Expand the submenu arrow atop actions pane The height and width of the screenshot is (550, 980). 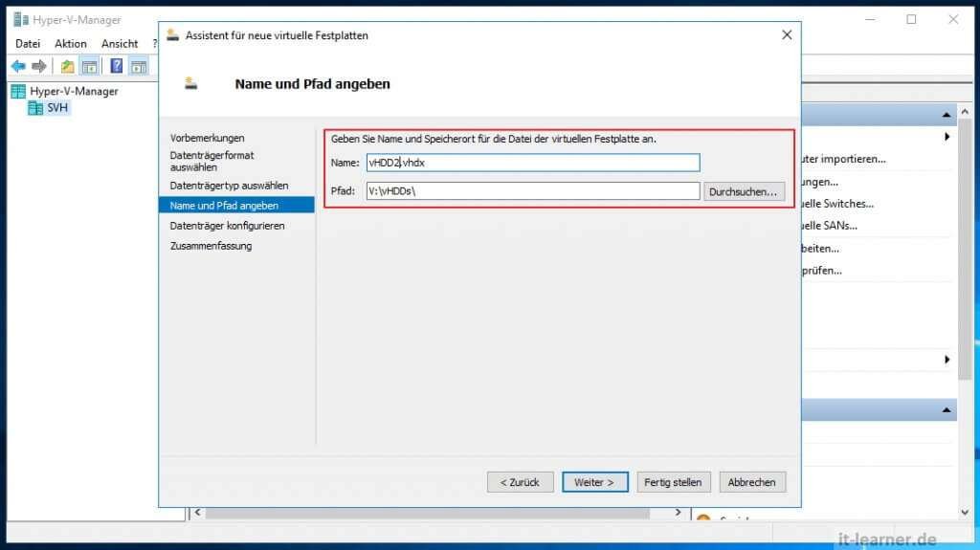click(947, 137)
